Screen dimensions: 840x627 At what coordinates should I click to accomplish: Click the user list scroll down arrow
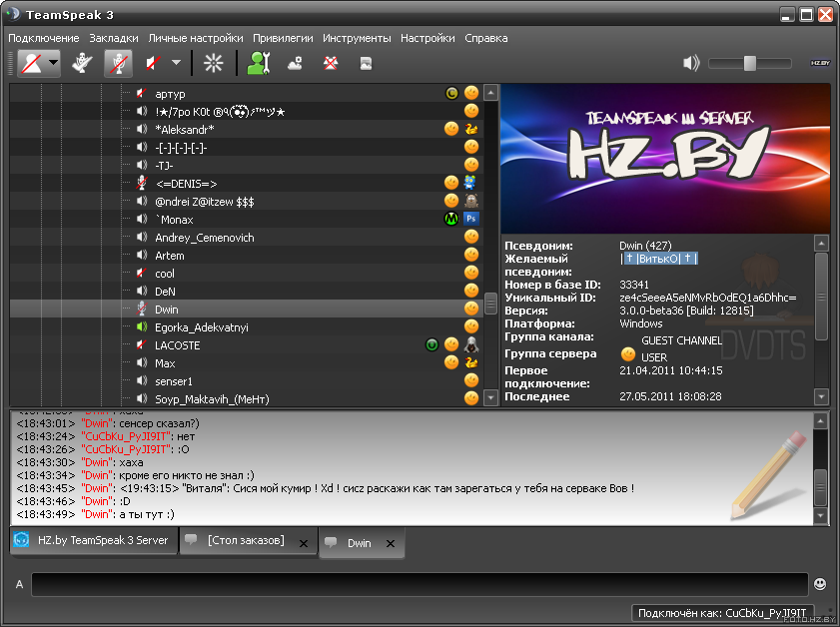point(490,397)
